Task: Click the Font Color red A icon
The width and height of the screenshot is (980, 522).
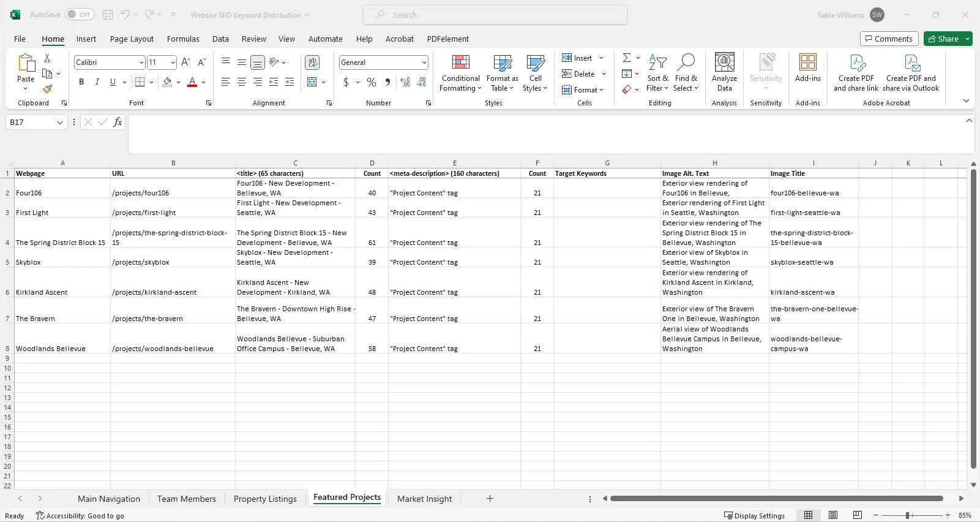Action: pos(192,82)
